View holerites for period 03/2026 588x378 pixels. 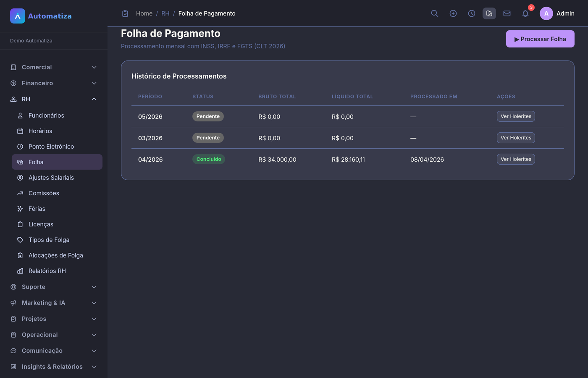[516, 138]
